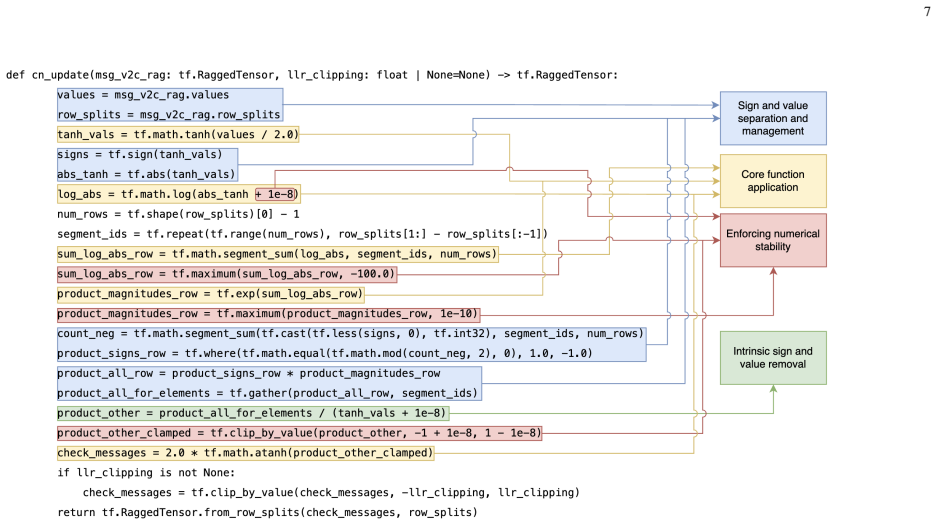Image resolution: width=937 pixels, height=525 pixels.
Task: Click the product_magnitudes_row tf.exp line
Action: [x=210, y=294]
